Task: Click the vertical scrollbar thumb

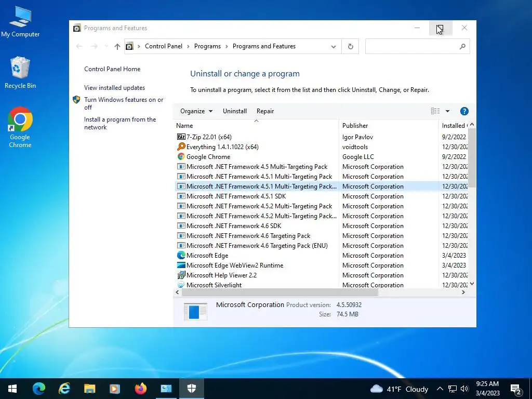Action: point(472,158)
